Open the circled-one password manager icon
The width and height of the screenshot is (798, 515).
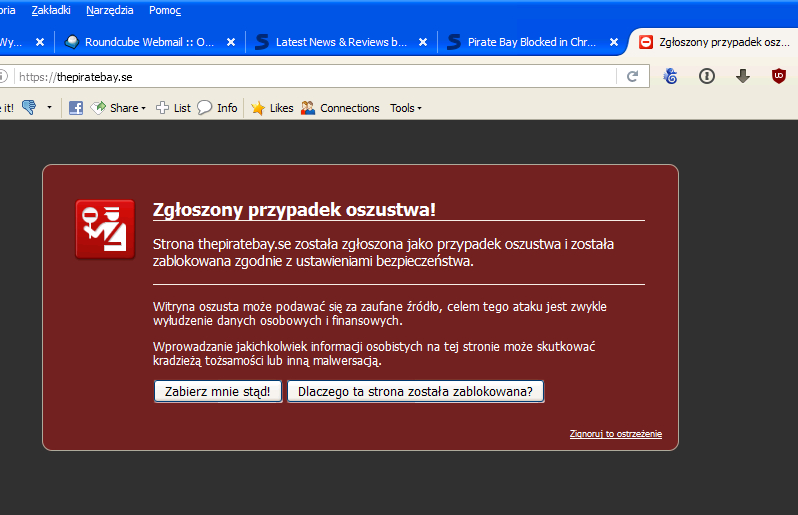(707, 76)
